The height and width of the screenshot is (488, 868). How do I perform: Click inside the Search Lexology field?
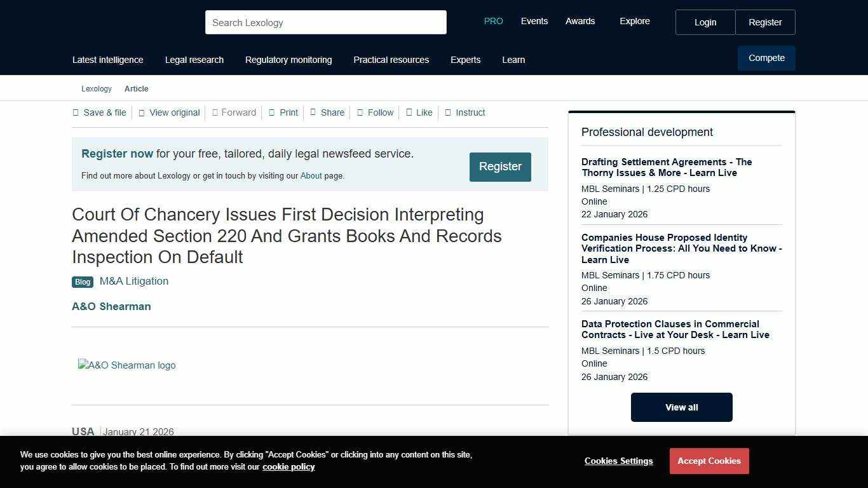click(325, 22)
